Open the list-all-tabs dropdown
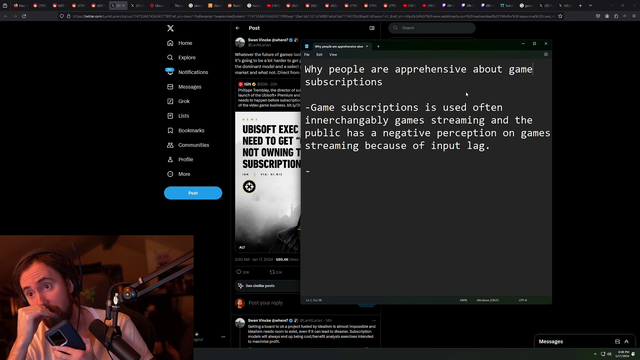Screen dimensions: 640x360 [590, 6]
